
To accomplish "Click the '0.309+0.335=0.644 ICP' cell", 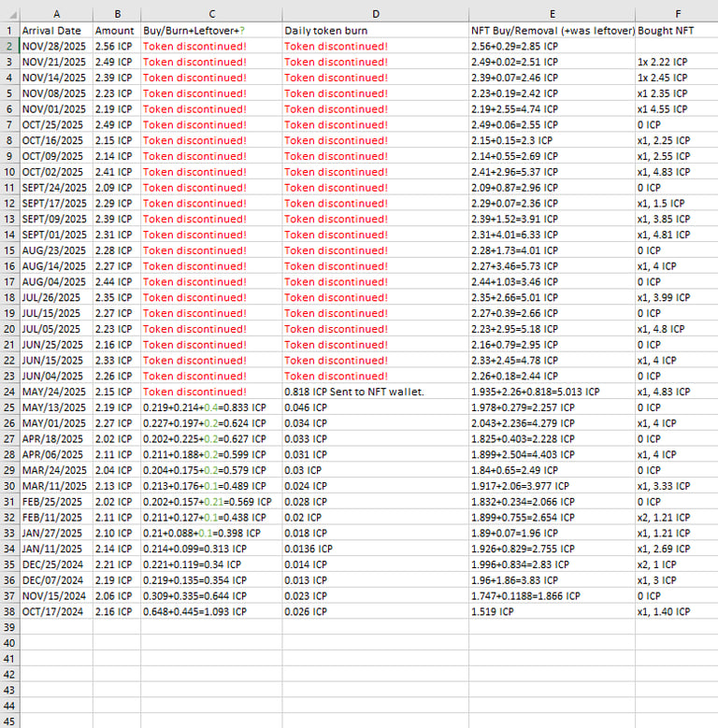I will (211, 595).
